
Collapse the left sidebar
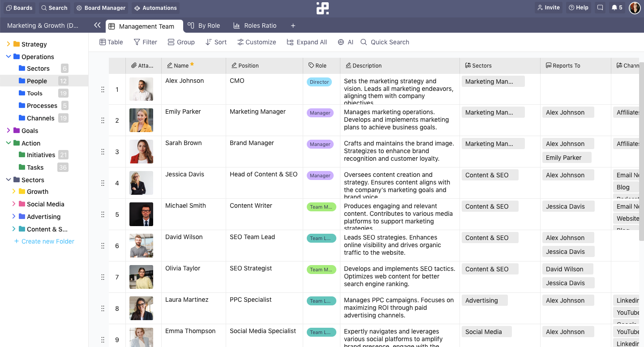click(x=97, y=26)
